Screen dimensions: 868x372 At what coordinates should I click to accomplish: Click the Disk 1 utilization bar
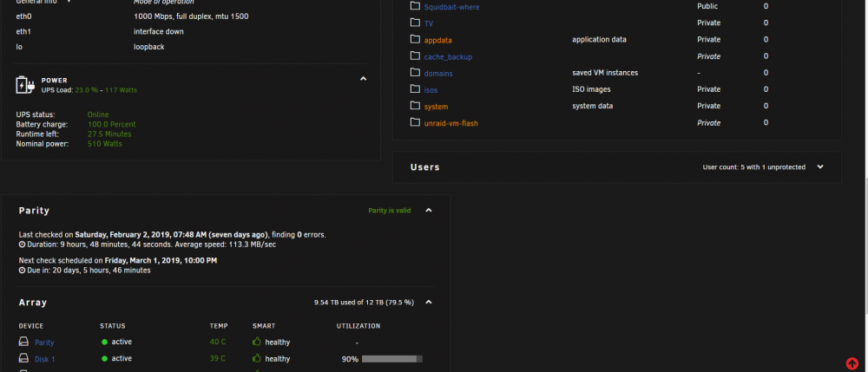tap(392, 359)
